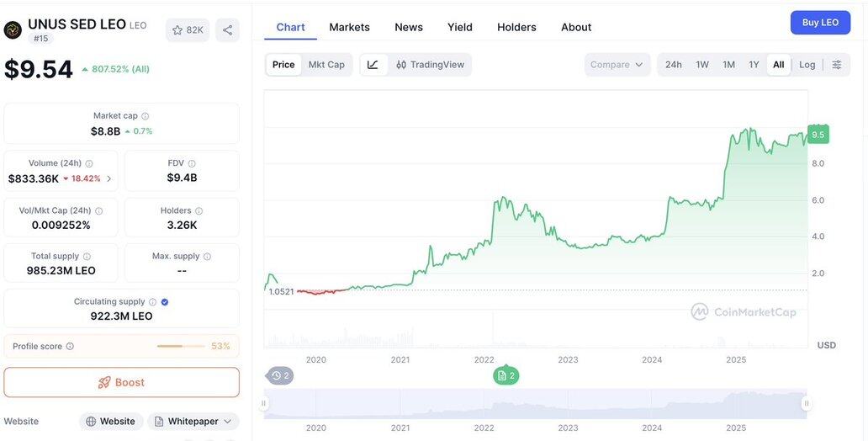Click the line chart type icon

tap(373, 65)
